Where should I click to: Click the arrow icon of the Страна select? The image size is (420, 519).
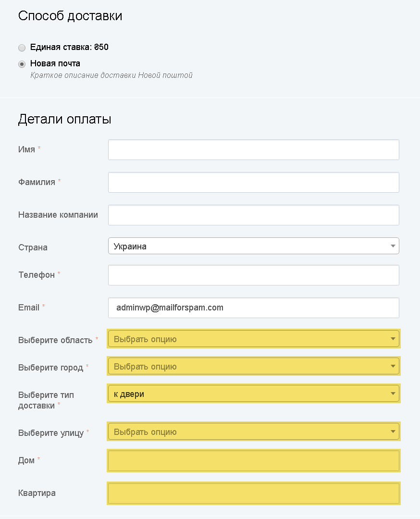click(393, 246)
